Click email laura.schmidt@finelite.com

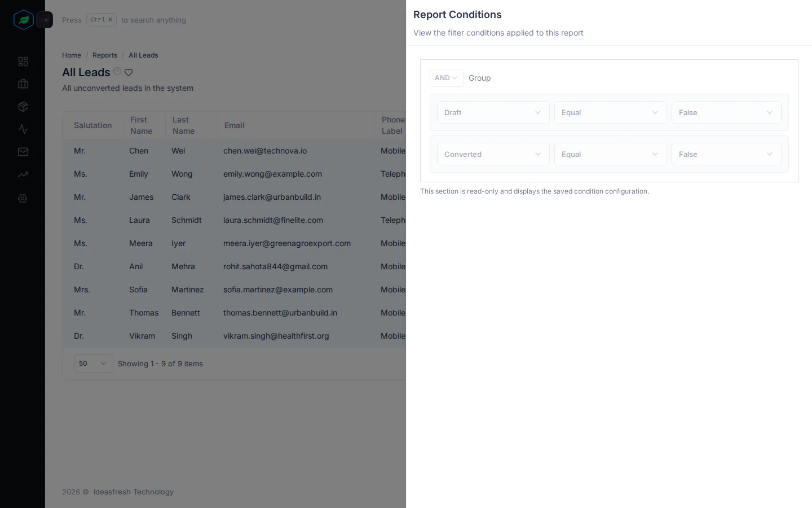click(273, 220)
